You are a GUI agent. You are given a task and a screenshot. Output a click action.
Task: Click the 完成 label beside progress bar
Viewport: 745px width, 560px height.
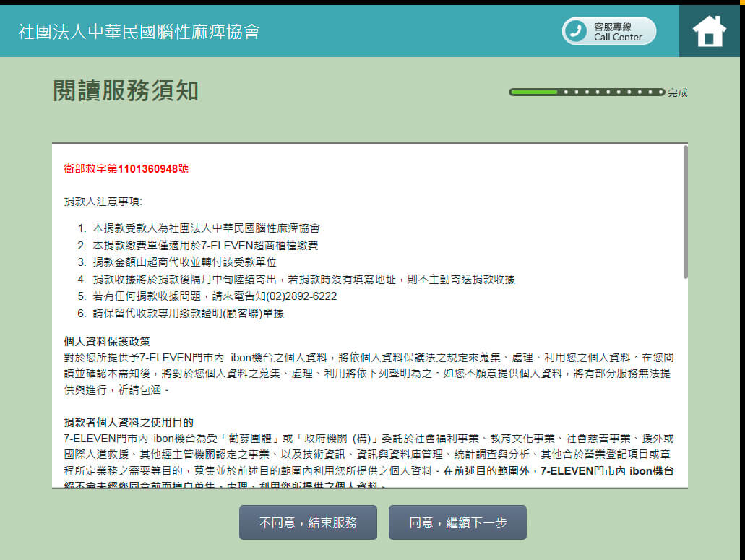tap(678, 92)
